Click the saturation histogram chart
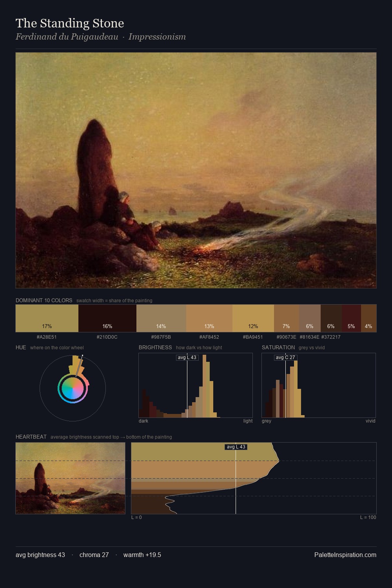 [319, 385]
